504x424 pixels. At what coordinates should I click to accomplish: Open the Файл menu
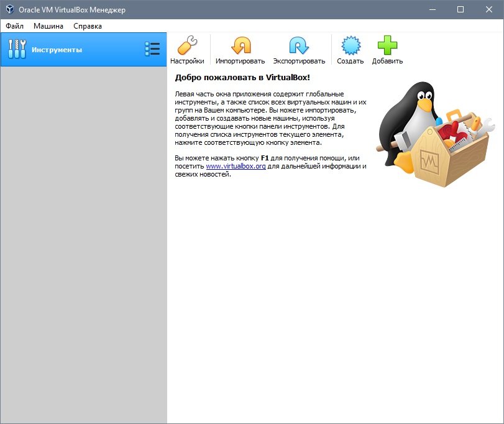15,26
